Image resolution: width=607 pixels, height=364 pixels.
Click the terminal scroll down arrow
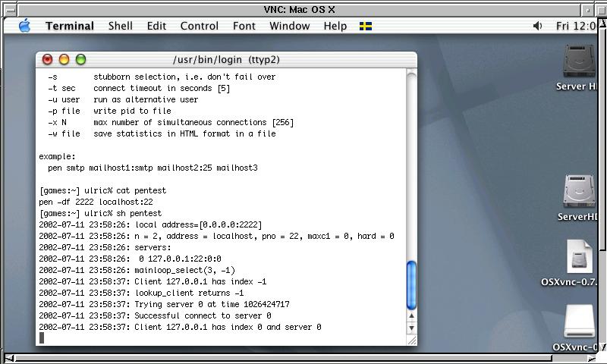click(x=411, y=328)
